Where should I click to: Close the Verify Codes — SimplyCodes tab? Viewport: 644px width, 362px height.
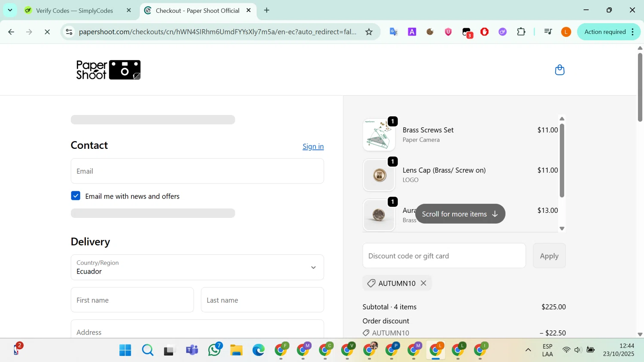129,10
